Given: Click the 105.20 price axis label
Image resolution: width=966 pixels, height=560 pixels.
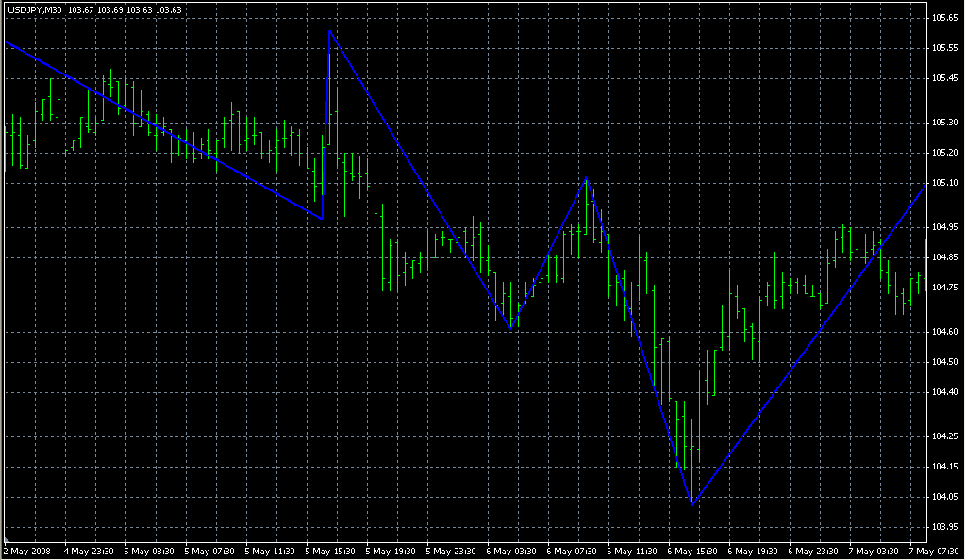Looking at the screenshot, I should point(944,153).
